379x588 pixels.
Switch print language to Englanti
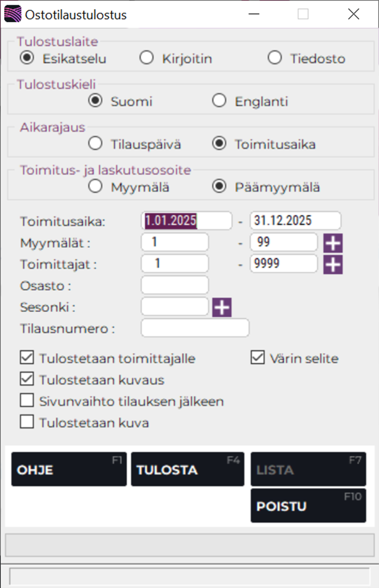219,100
